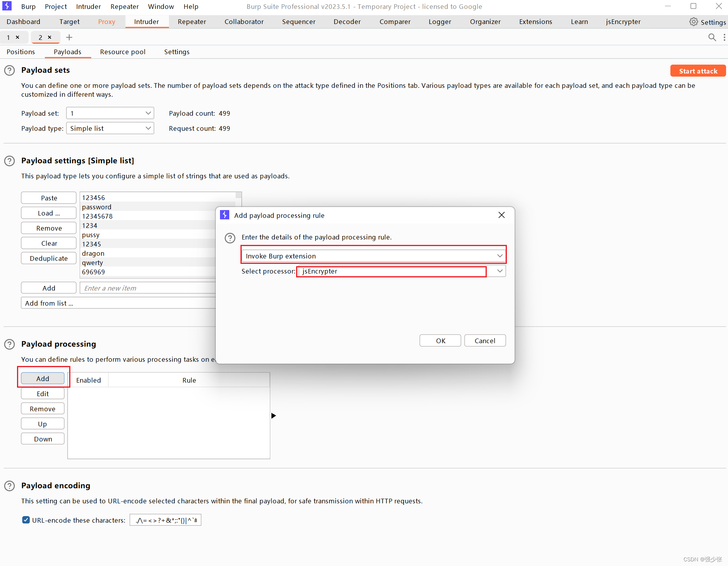This screenshot has width=728, height=566.
Task: Open the Payload set dropdown
Action: (110, 113)
